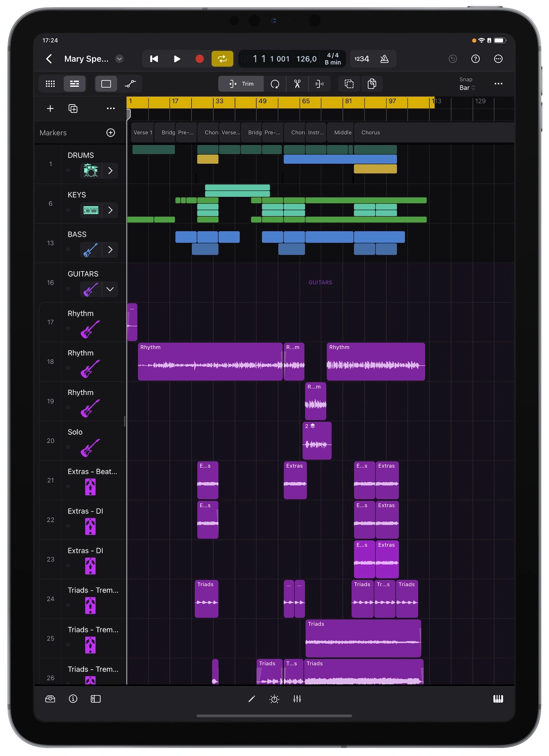The height and width of the screenshot is (756, 549).
Task: Add a new track with plus
Action: coord(50,109)
